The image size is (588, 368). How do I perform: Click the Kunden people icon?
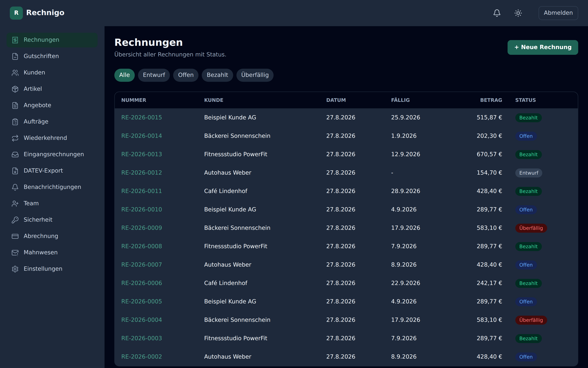point(15,73)
